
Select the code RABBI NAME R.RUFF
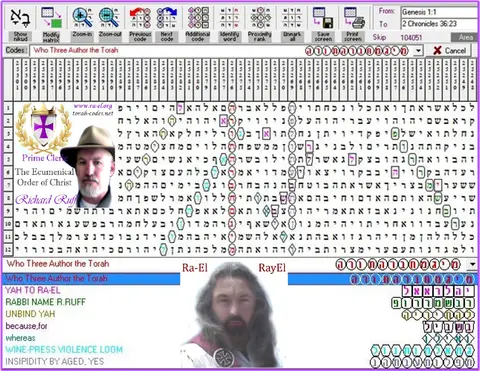pos(46,302)
